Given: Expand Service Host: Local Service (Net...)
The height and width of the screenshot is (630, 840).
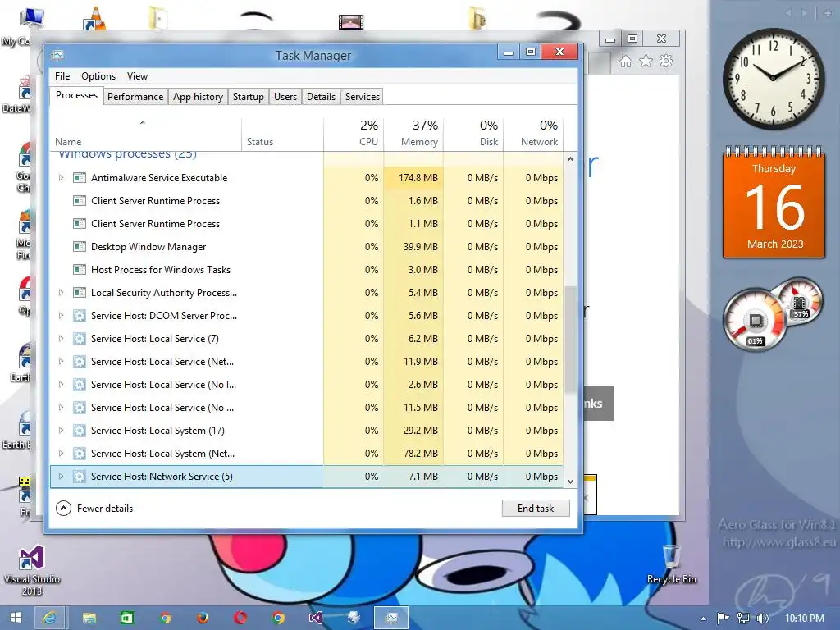Looking at the screenshot, I should (x=61, y=362).
